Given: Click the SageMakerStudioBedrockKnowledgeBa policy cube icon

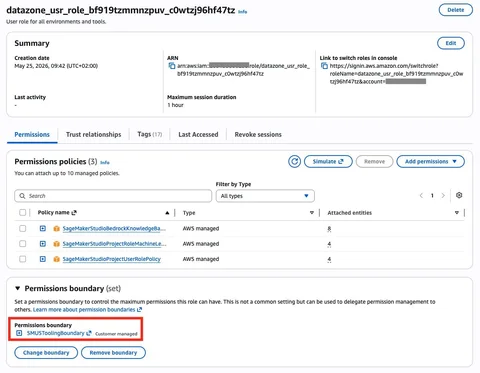Looking at the screenshot, I should coord(56,229).
